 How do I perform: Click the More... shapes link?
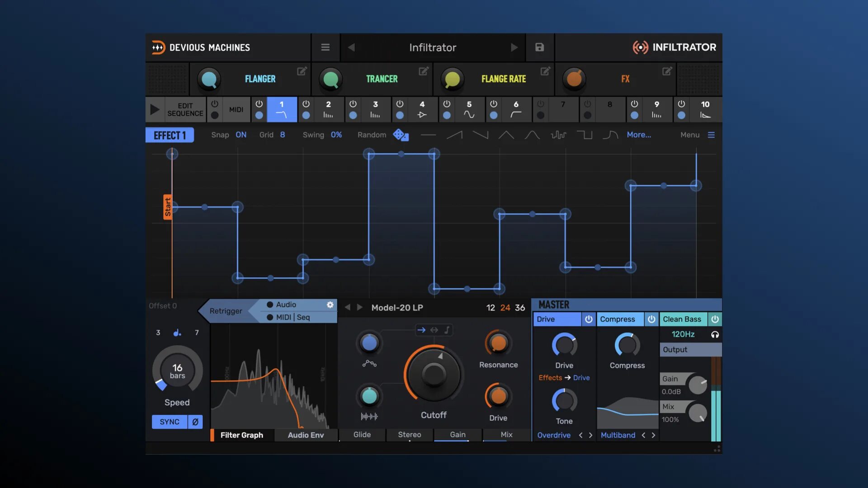(639, 135)
